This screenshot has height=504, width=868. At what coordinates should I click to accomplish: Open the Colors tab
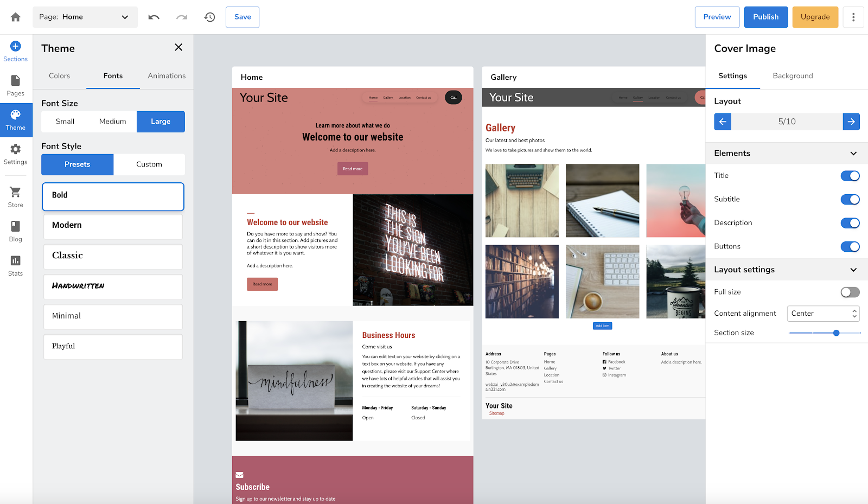60,76
